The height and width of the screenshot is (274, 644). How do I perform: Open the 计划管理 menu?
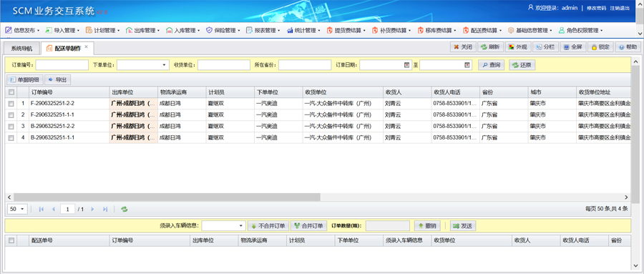click(102, 30)
